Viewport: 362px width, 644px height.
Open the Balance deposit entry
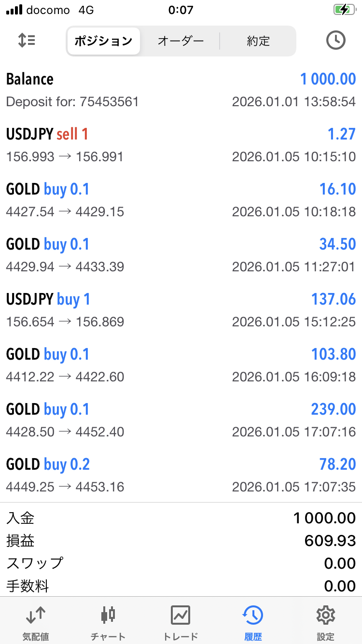point(181,90)
